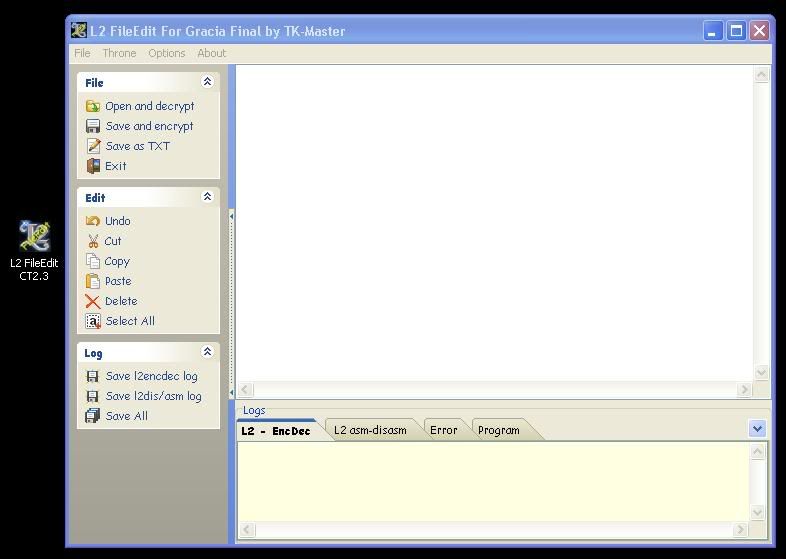Click the Save as TXT link
This screenshot has width=786, height=559.
138,146
